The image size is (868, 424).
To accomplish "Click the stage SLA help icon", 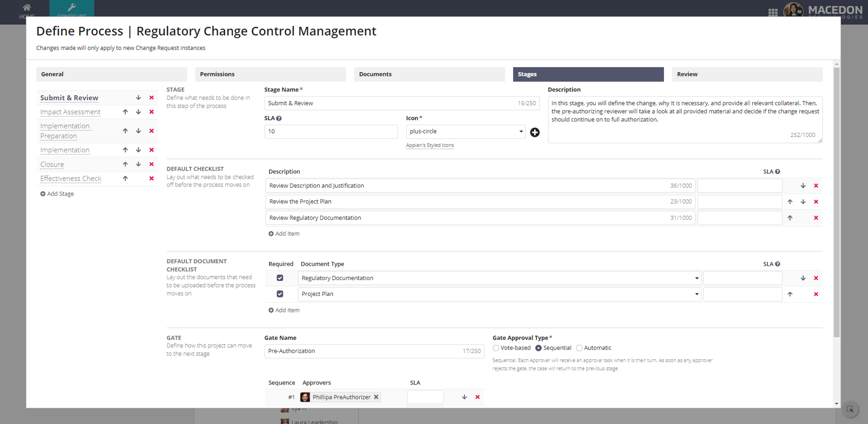I will (x=279, y=118).
